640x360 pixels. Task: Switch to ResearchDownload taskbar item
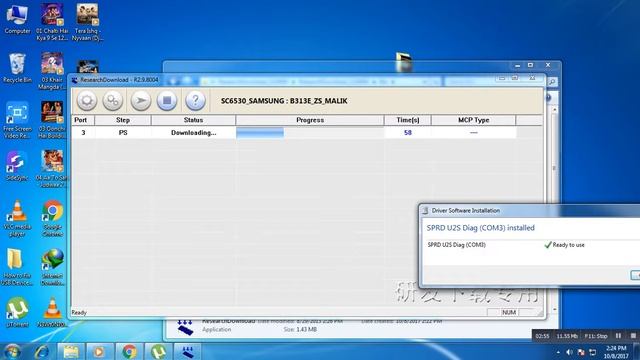pos(188,351)
